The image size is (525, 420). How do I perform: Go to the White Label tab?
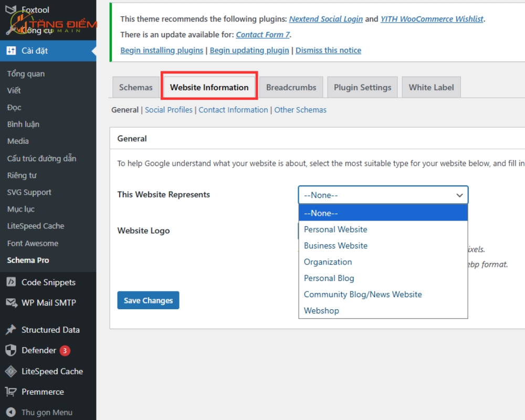pos(431,88)
